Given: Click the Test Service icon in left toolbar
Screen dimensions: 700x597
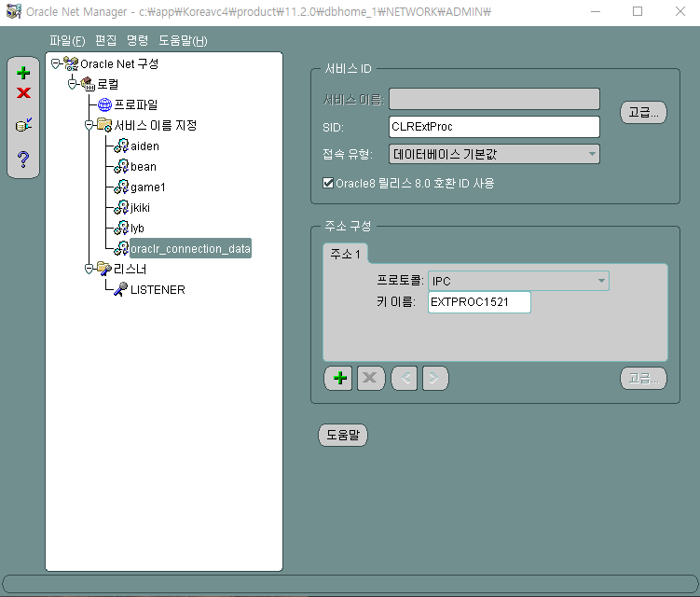Looking at the screenshot, I should pyautogui.click(x=23, y=125).
